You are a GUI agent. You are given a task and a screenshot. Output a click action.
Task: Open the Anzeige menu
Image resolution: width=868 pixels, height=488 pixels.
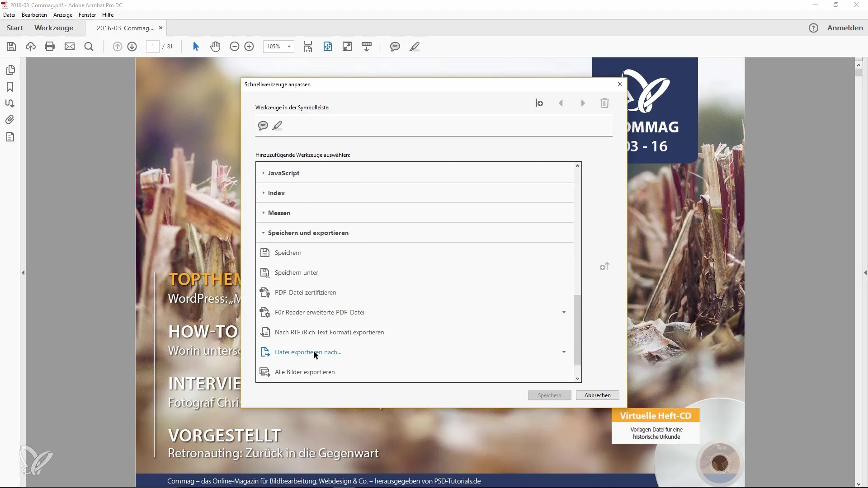[x=63, y=15]
